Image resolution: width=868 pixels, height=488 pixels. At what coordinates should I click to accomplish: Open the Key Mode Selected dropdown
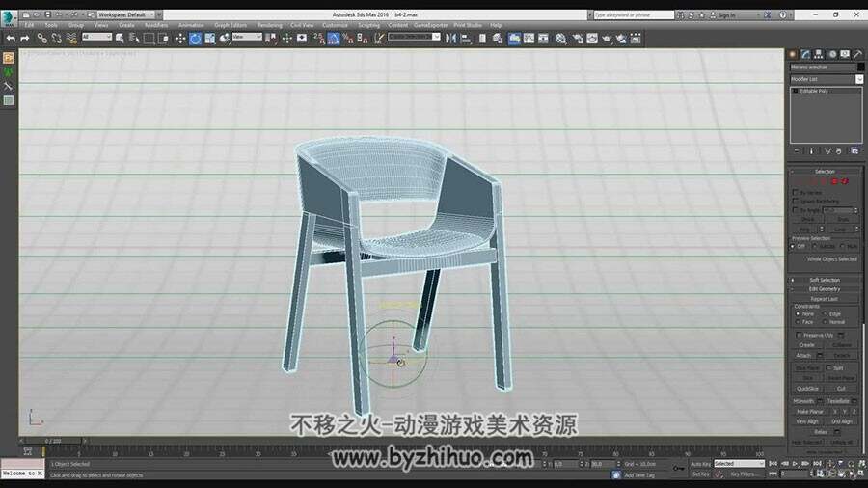point(739,464)
